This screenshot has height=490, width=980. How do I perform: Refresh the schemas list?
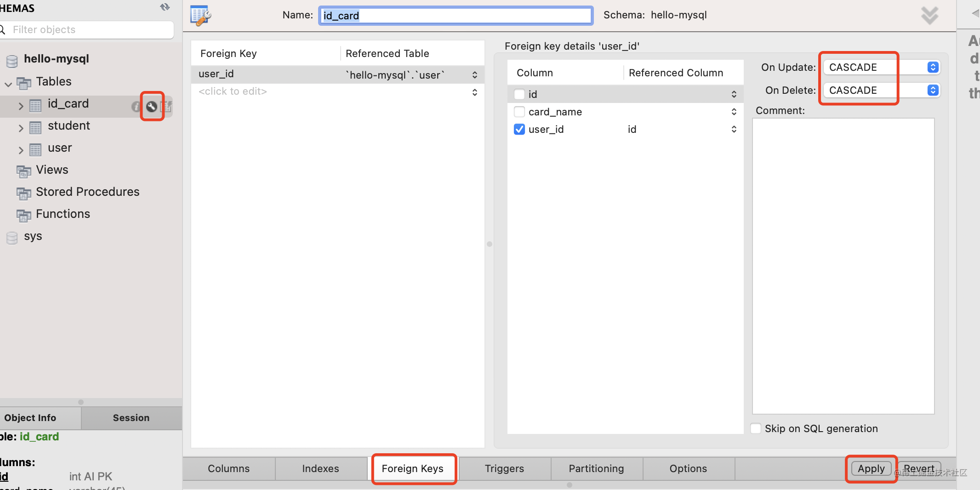coord(165,7)
